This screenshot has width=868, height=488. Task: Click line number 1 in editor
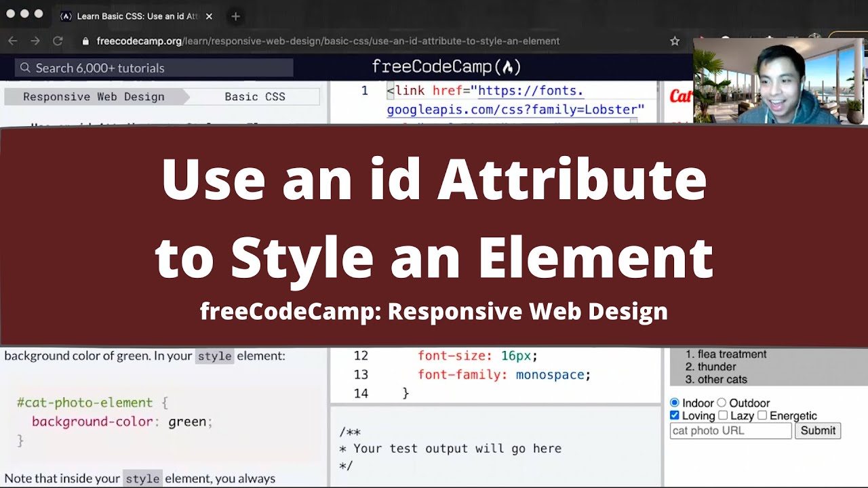click(x=364, y=91)
